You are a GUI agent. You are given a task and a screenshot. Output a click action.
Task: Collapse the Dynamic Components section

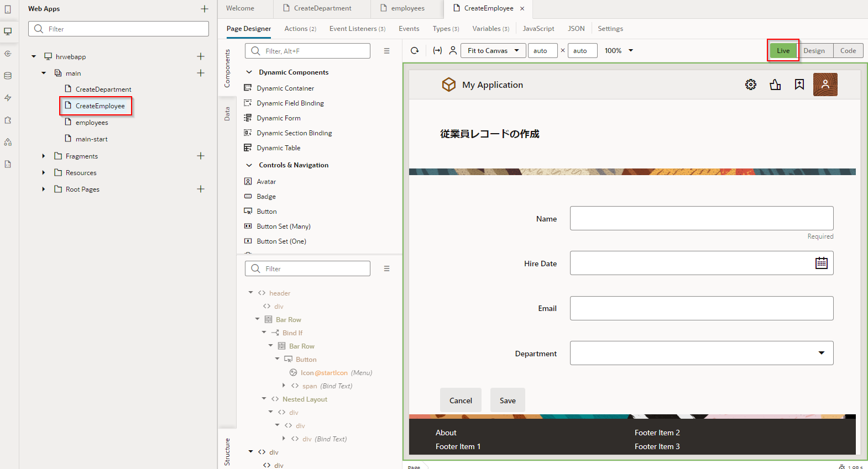(x=249, y=72)
